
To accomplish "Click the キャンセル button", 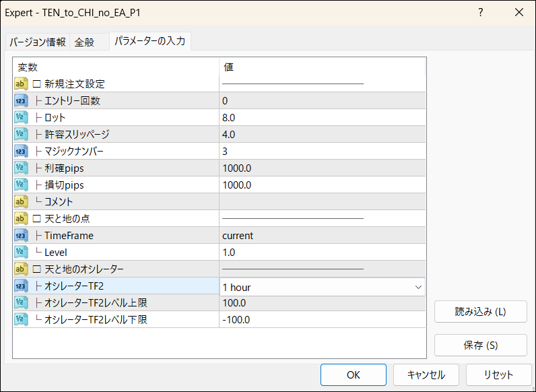I will (425, 375).
